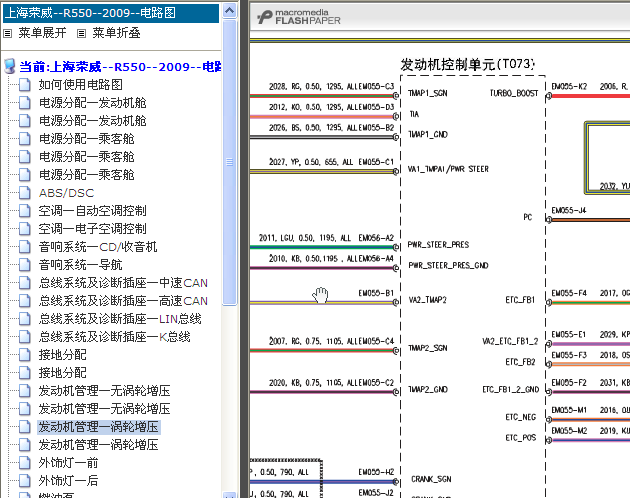Image resolution: width=630 pixels, height=498 pixels.
Task: Open the unhighlighted 发动机管理—涡轮增压 entry
Action: 98,445
